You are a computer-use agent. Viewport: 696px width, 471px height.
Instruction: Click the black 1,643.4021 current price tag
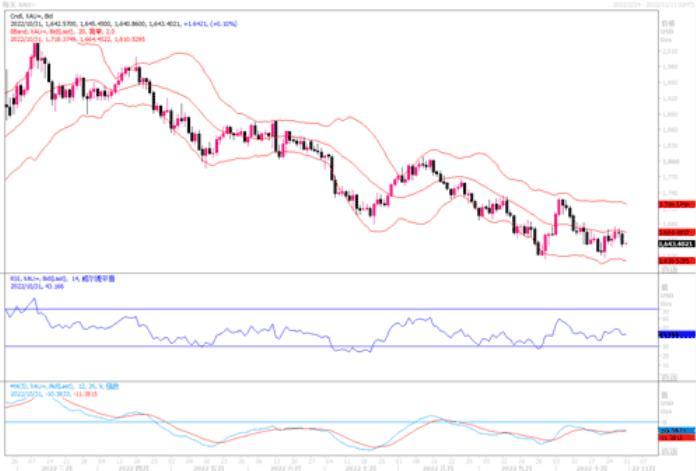pos(675,243)
